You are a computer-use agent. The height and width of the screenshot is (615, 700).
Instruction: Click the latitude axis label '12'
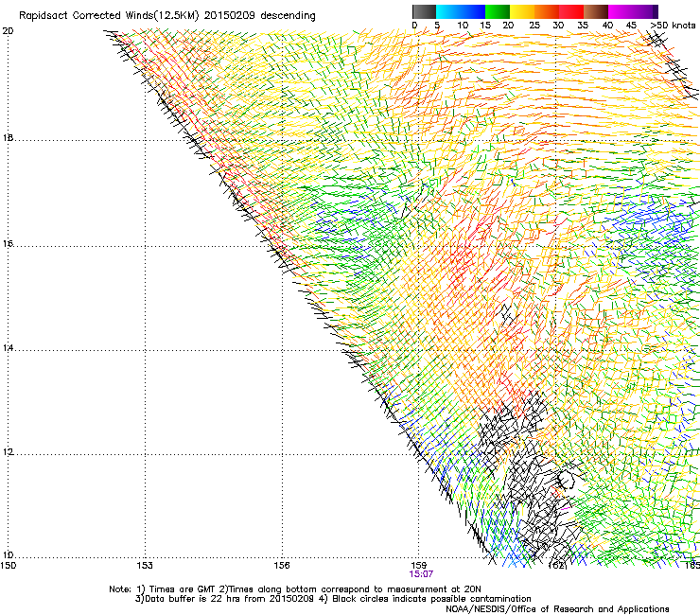[8, 452]
